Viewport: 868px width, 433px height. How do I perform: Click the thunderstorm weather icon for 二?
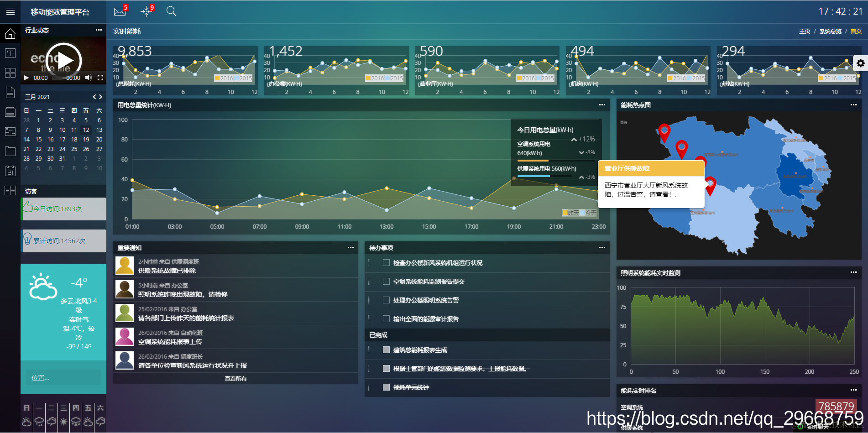(x=52, y=422)
